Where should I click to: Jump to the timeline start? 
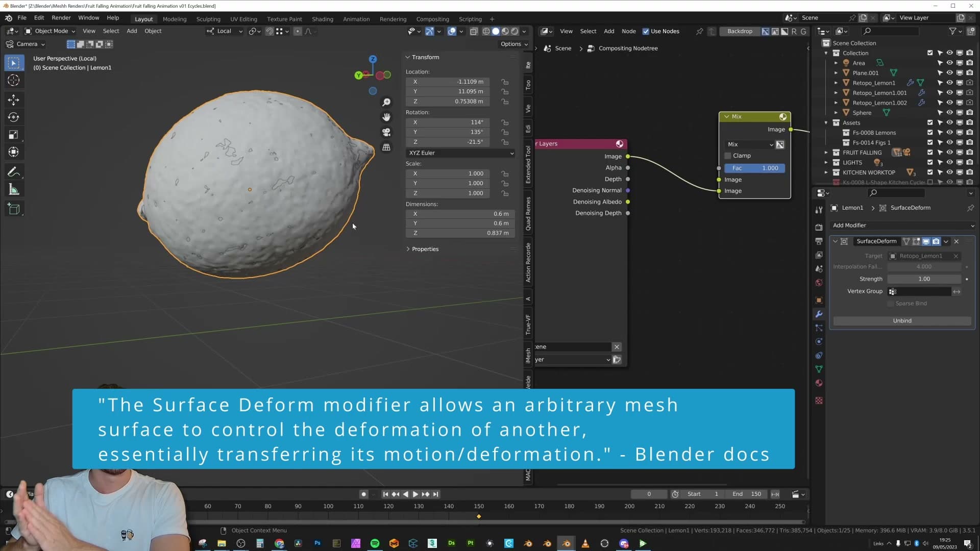coord(385,494)
